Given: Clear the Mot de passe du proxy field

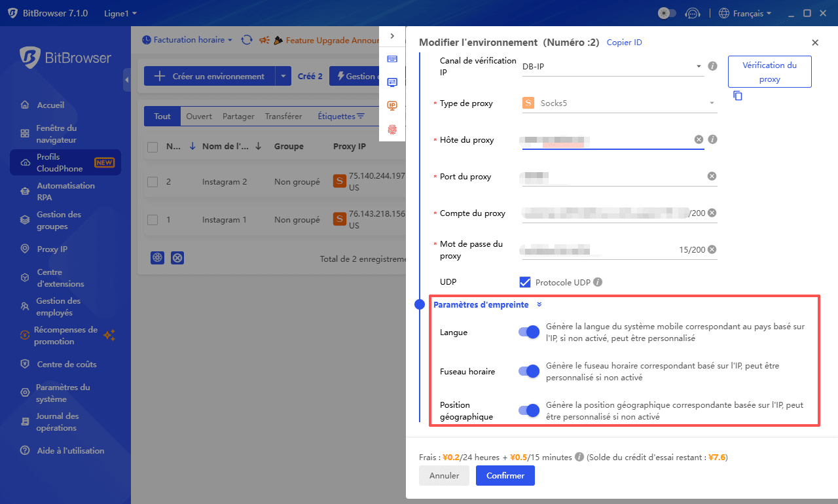Looking at the screenshot, I should (x=712, y=249).
